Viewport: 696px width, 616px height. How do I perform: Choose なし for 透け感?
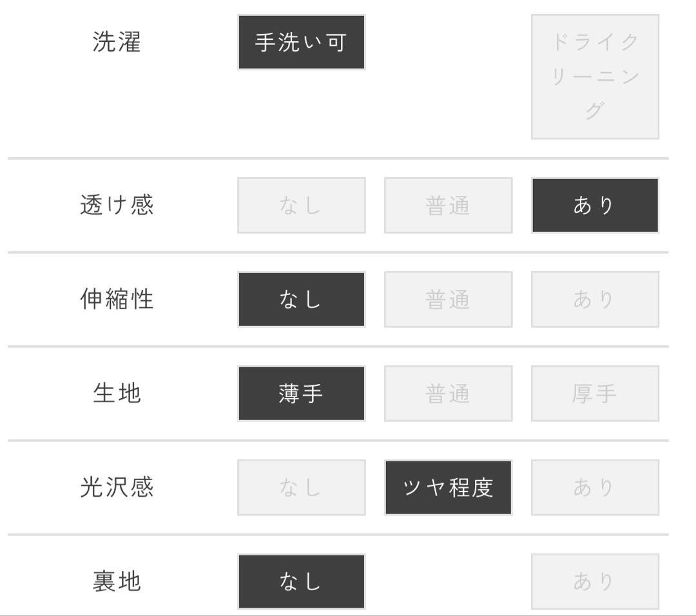click(300, 205)
